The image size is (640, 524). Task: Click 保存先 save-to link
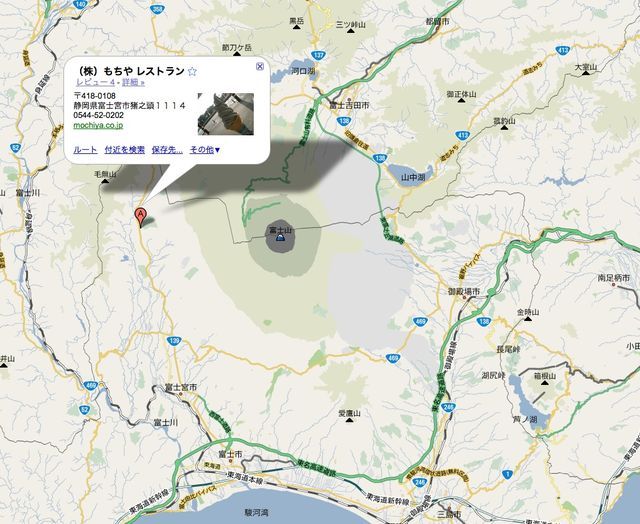pos(167,150)
